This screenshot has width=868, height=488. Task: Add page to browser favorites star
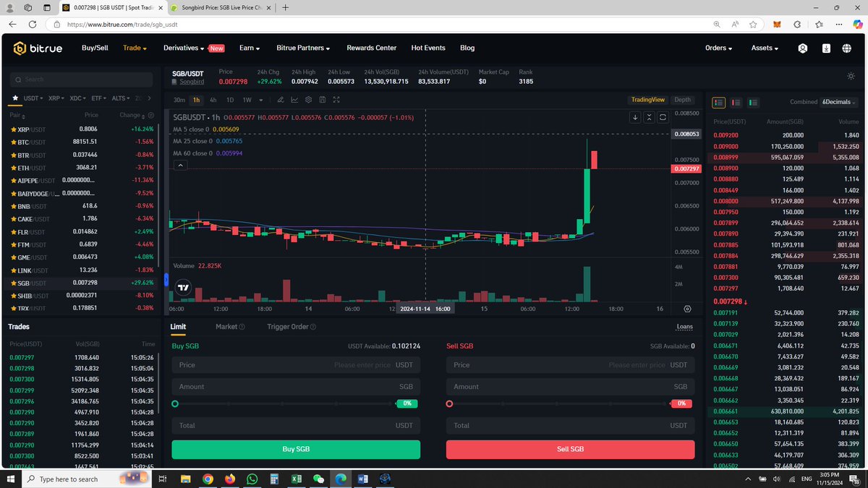pos(754,24)
